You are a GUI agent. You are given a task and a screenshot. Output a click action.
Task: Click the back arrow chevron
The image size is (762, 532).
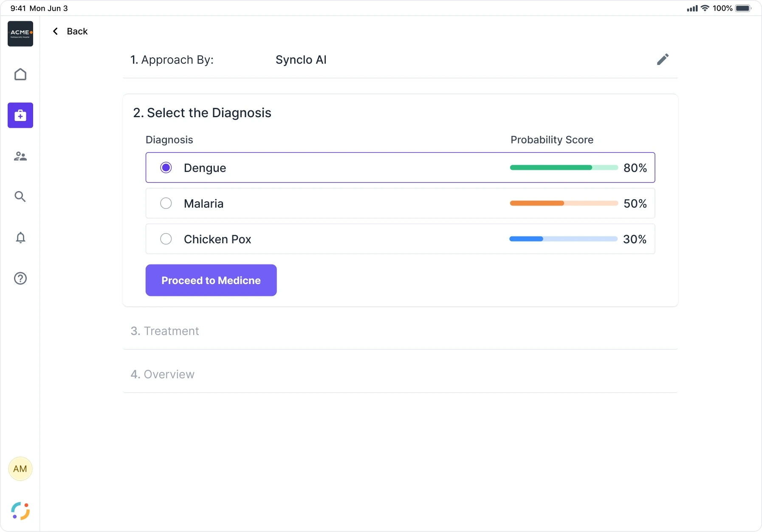pyautogui.click(x=55, y=31)
